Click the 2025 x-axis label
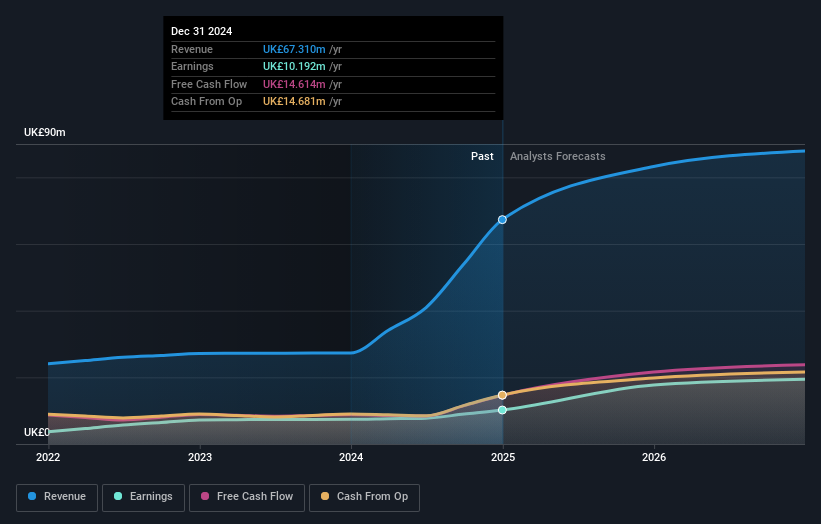Viewport: 821px width, 524px height. click(x=503, y=458)
